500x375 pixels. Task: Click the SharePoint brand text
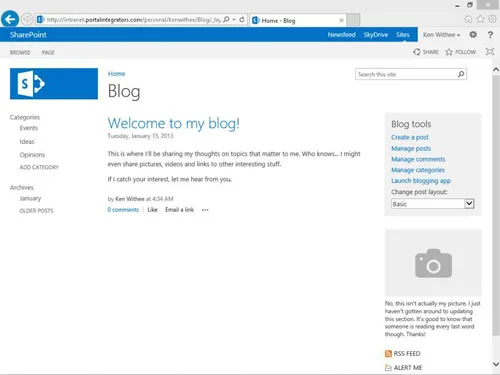tap(28, 35)
